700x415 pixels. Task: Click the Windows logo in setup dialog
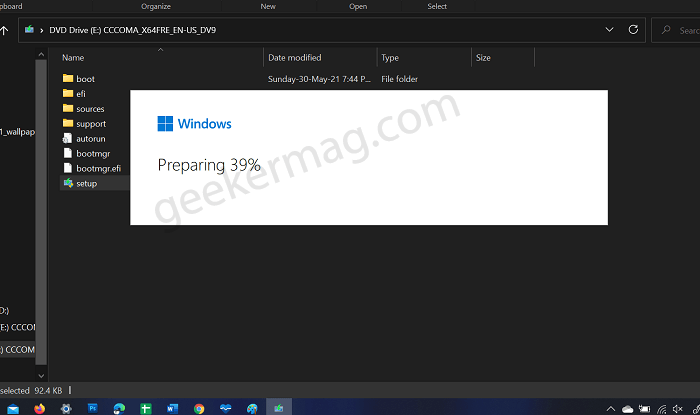pos(165,124)
